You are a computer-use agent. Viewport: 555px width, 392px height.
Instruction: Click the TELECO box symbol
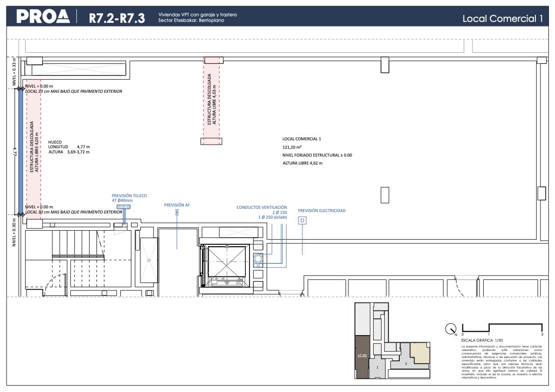tap(123, 206)
